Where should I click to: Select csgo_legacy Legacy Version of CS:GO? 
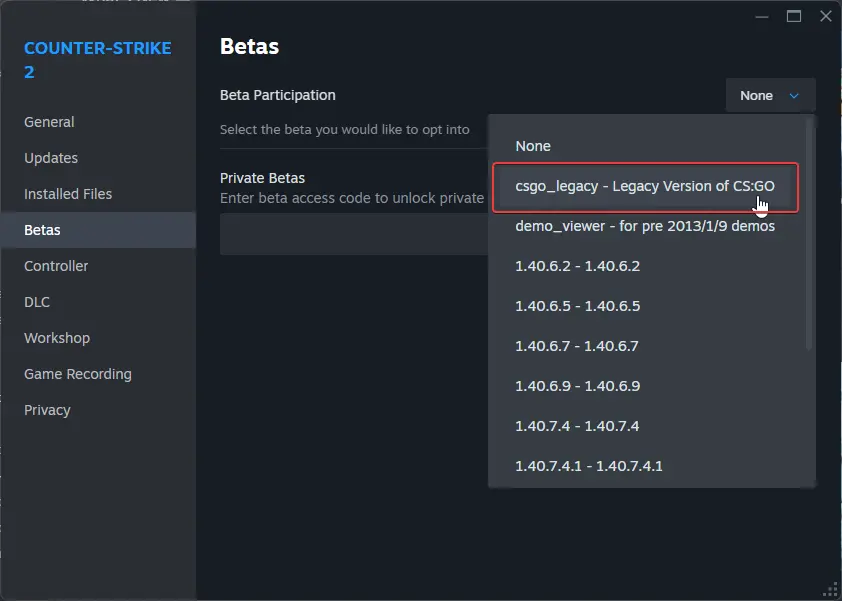(x=645, y=186)
